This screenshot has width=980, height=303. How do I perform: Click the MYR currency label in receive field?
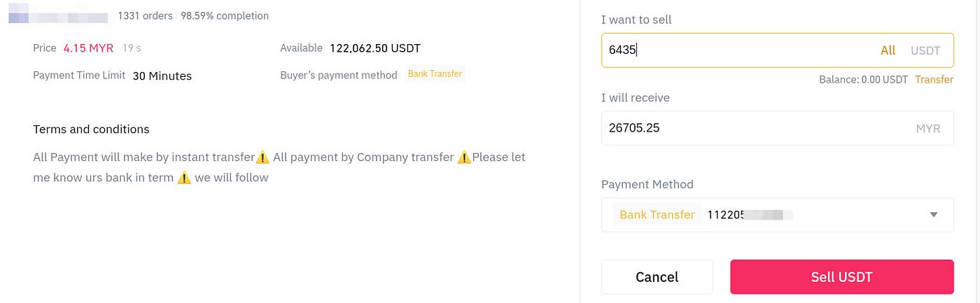coord(928,129)
